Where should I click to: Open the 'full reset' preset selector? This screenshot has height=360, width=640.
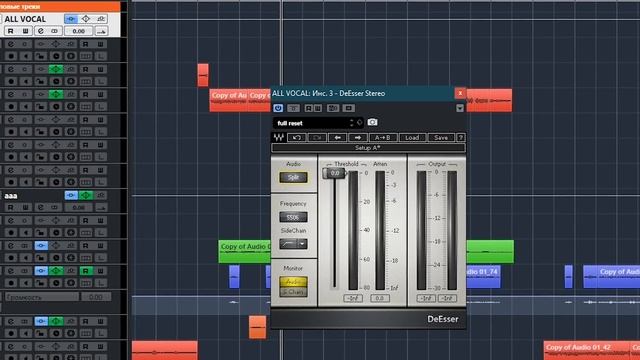pos(311,123)
